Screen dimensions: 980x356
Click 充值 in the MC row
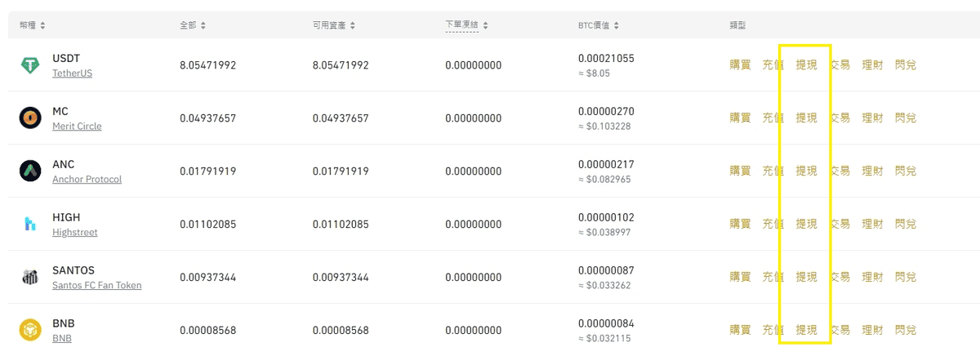pyautogui.click(x=773, y=118)
